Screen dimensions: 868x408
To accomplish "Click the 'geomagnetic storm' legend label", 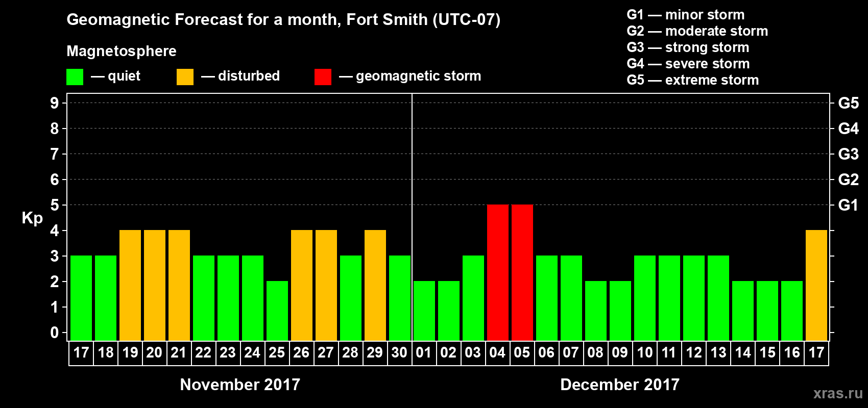I will tap(419, 76).
